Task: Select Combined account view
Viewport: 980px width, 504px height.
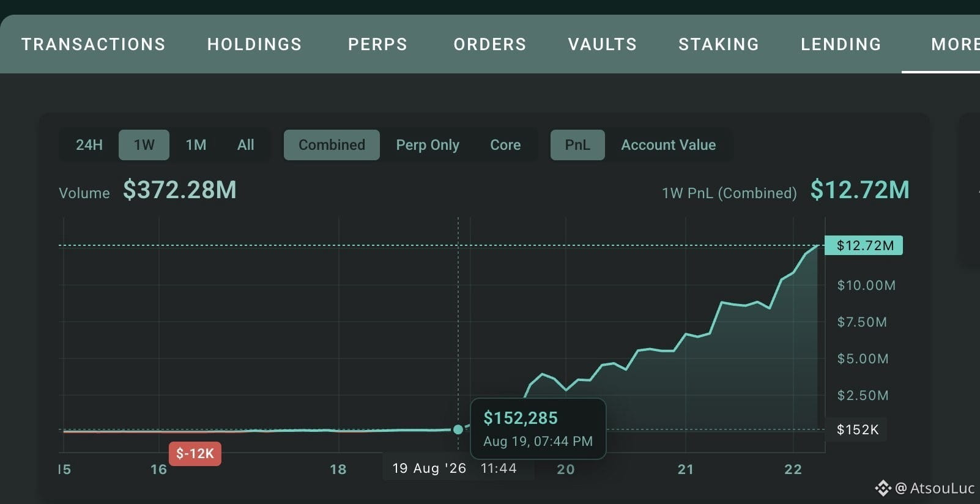Action: pyautogui.click(x=332, y=145)
